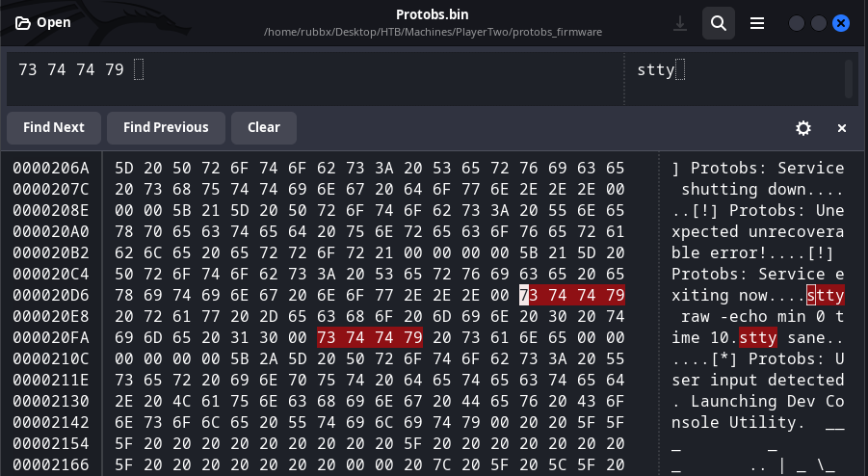Click the save file download icon

(680, 22)
